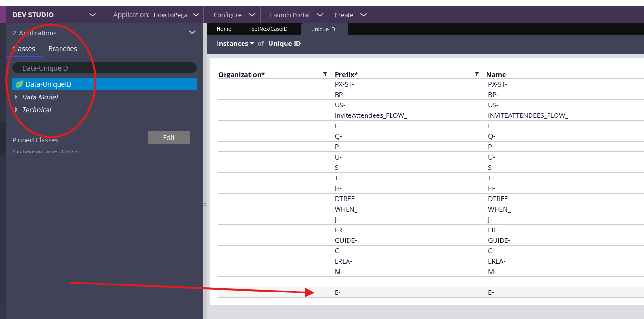Image resolution: width=644 pixels, height=319 pixels.
Task: Open the Create menu
Action: [x=350, y=15]
